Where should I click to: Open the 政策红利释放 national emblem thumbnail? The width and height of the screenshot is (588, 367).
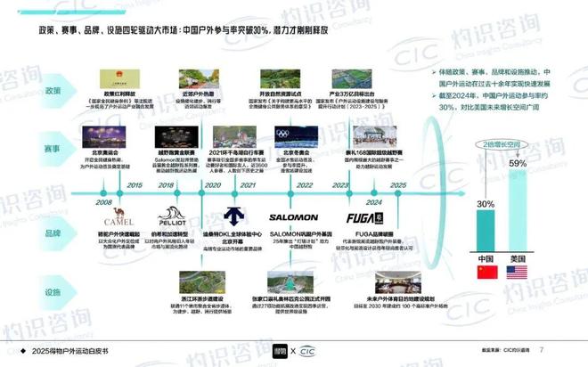coord(119,79)
